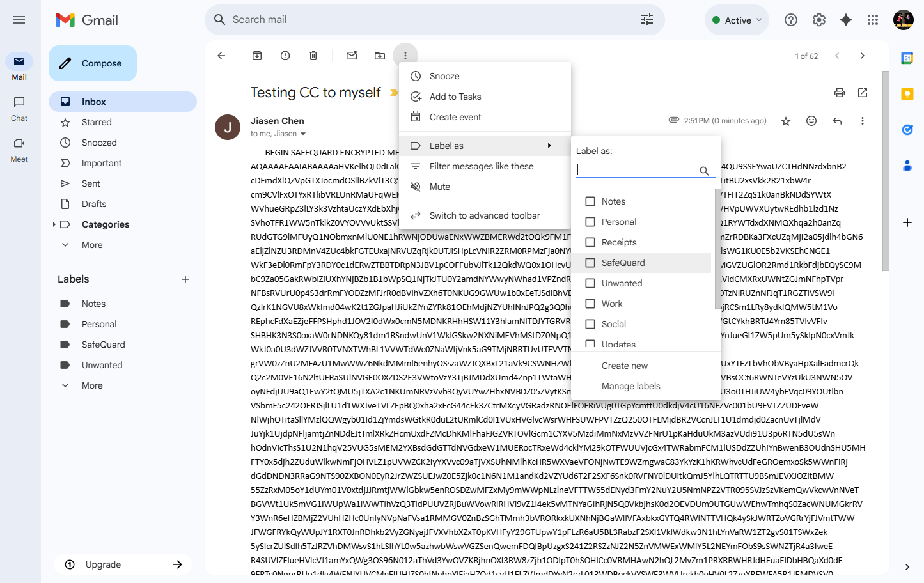Expand recipient details arrow beside 'to me, Jiasen'
The image size is (924, 583).
tap(303, 134)
